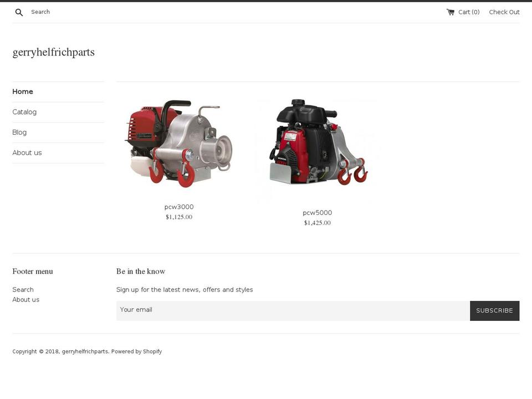Screen dimensions: 532x399
Task: View the pcw3000 winch product image
Action: coord(179,143)
